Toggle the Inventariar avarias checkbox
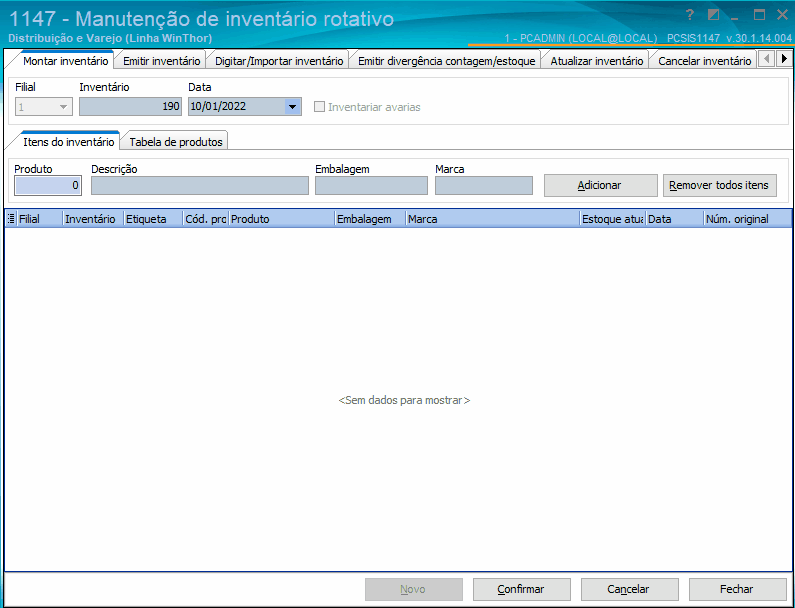Image resolution: width=795 pixels, height=608 pixels. click(x=319, y=107)
